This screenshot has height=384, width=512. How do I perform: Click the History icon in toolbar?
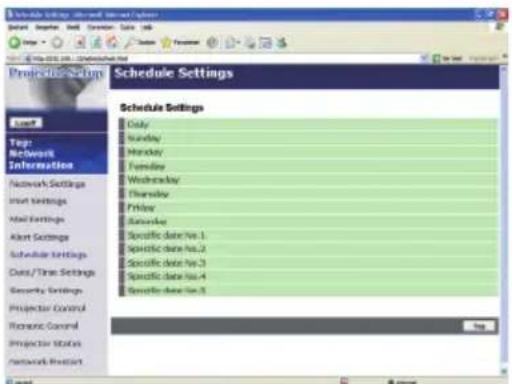[212, 43]
